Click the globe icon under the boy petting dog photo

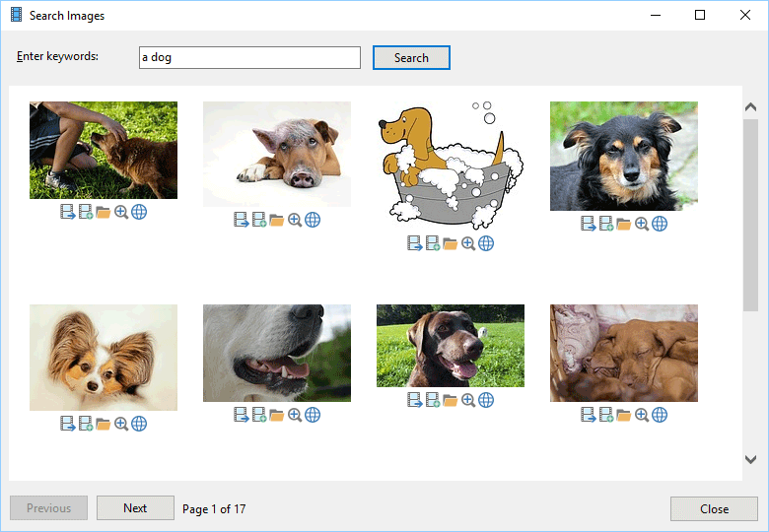click(139, 212)
